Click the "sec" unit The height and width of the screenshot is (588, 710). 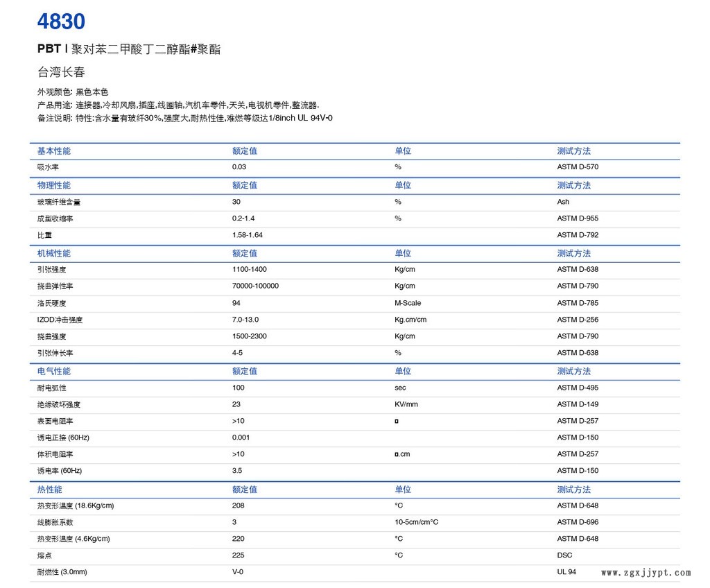tap(400, 388)
